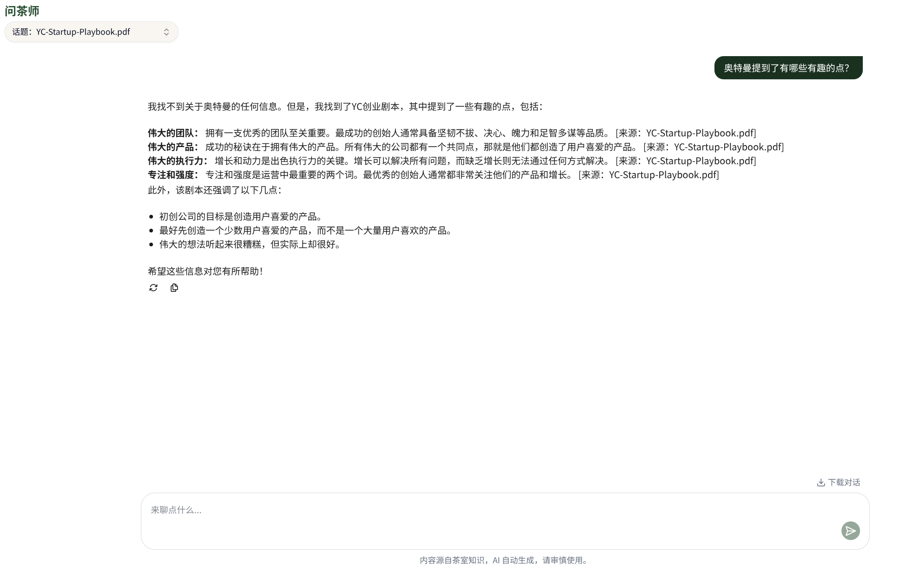The image size is (924, 566).
Task: Click the up-down chevron in topic selector
Action: pos(166,32)
